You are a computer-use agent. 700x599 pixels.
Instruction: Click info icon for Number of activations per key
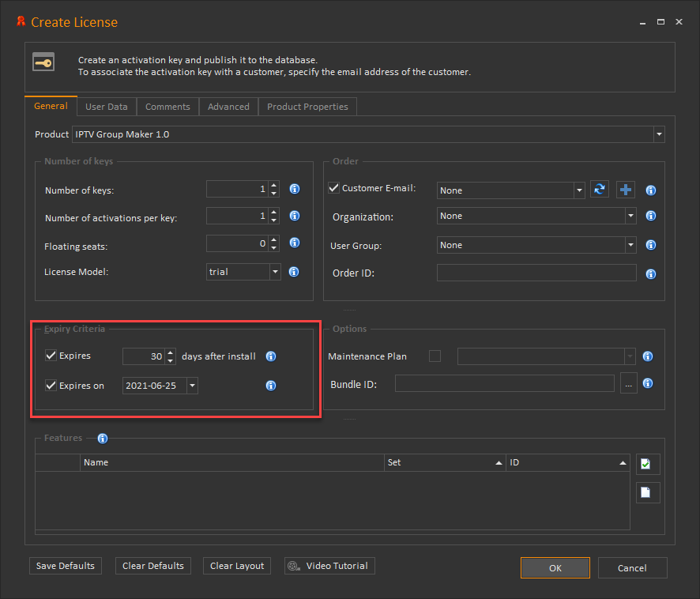pos(294,216)
